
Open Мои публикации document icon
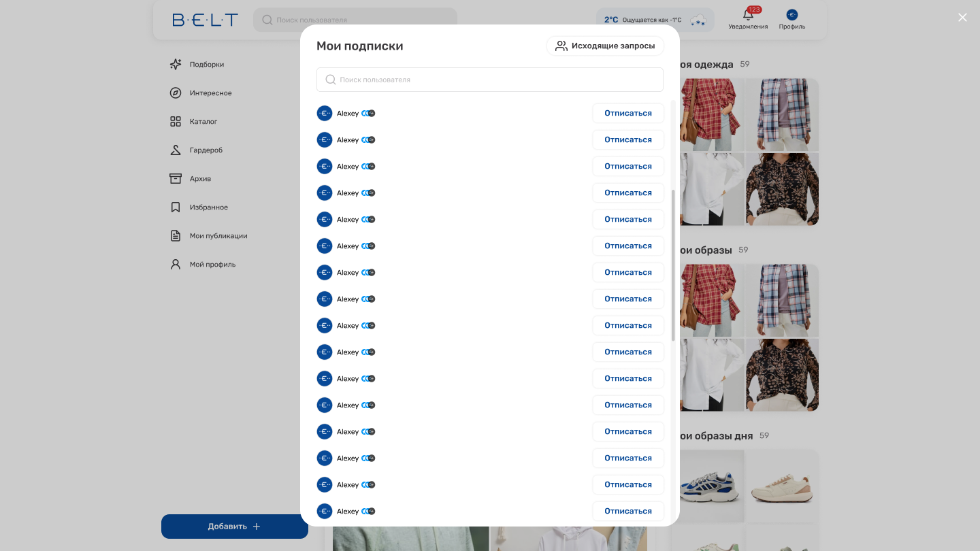pos(175,235)
